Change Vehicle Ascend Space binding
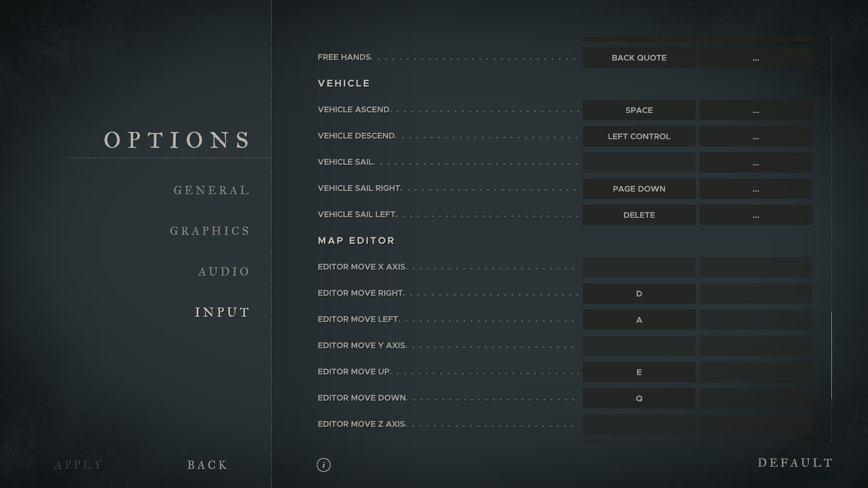This screenshot has height=488, width=868. (639, 110)
